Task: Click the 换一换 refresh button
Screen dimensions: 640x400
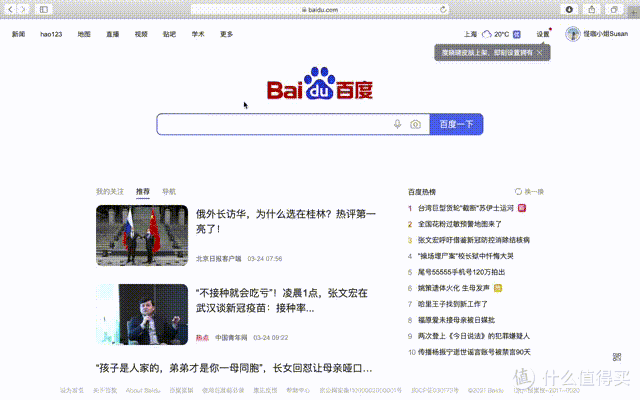Action: coord(529,191)
